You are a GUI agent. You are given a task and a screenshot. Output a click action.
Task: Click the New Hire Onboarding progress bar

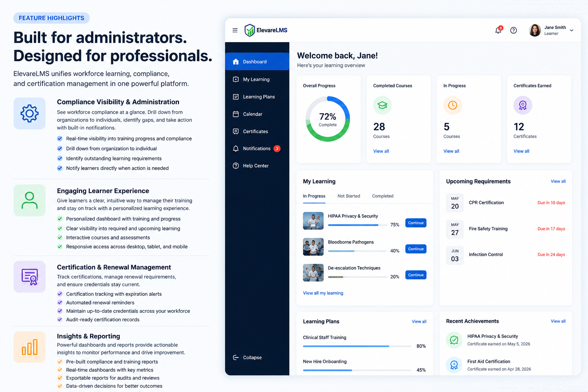357,370
